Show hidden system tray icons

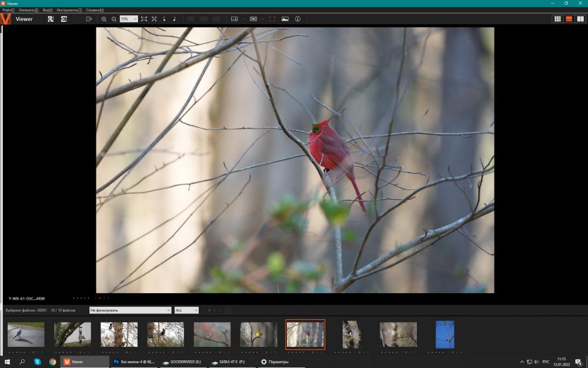coord(522,362)
